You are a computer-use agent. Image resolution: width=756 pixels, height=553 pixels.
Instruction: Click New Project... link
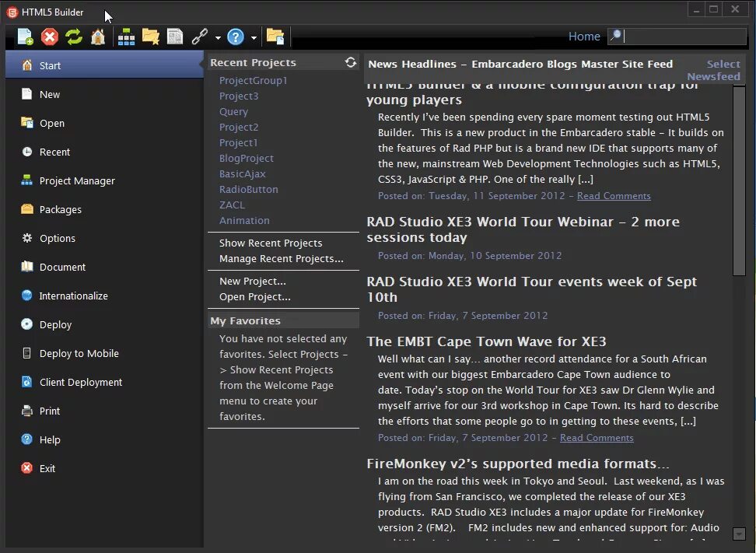[x=252, y=281]
